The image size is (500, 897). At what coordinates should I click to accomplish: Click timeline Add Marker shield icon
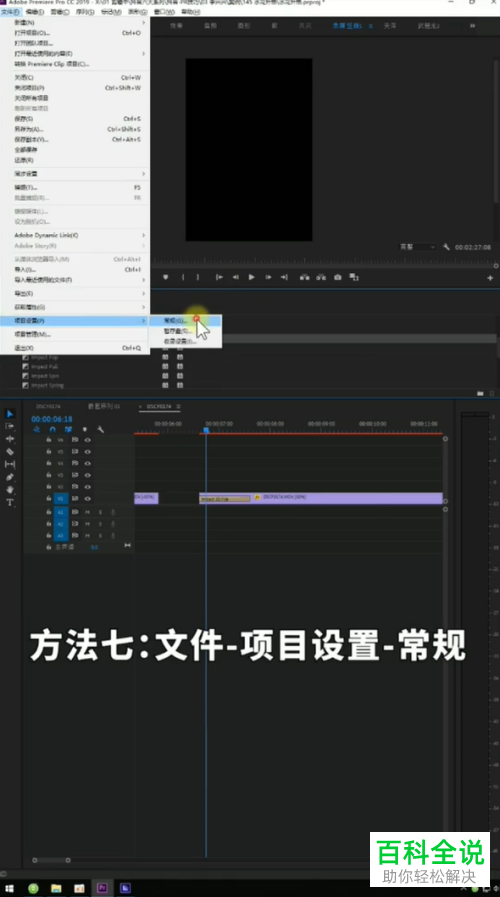coord(85,429)
